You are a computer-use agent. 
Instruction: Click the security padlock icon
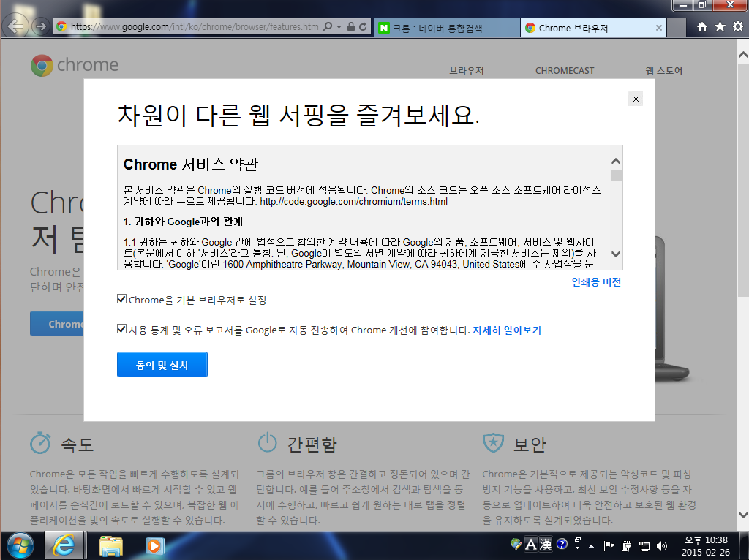(350, 27)
